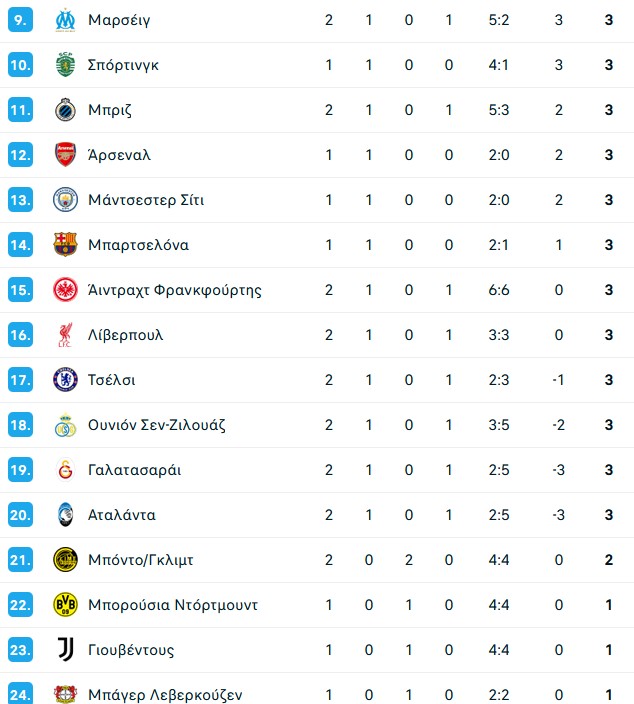Click the Άιντραχτ Φρανκφούρτης 6:6 goals score
Screen dimensions: 634x704
tap(500, 290)
